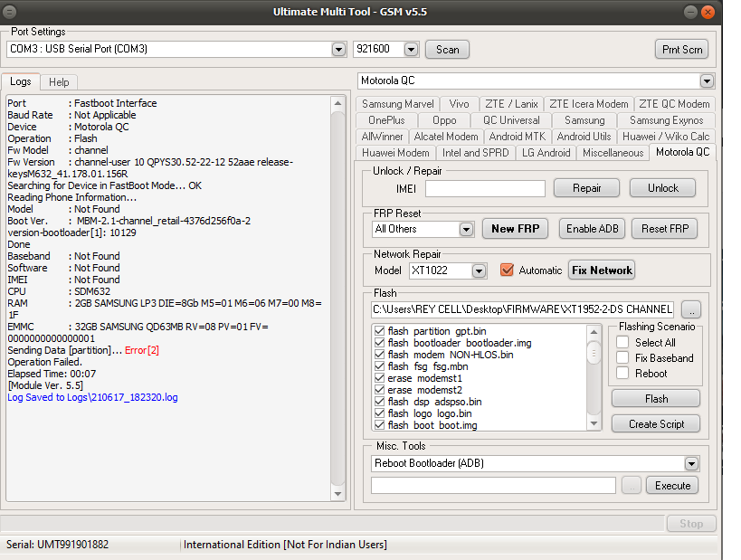Screen dimensions: 741x560
Task: Click the Prnt Scrn button
Action: (x=682, y=50)
